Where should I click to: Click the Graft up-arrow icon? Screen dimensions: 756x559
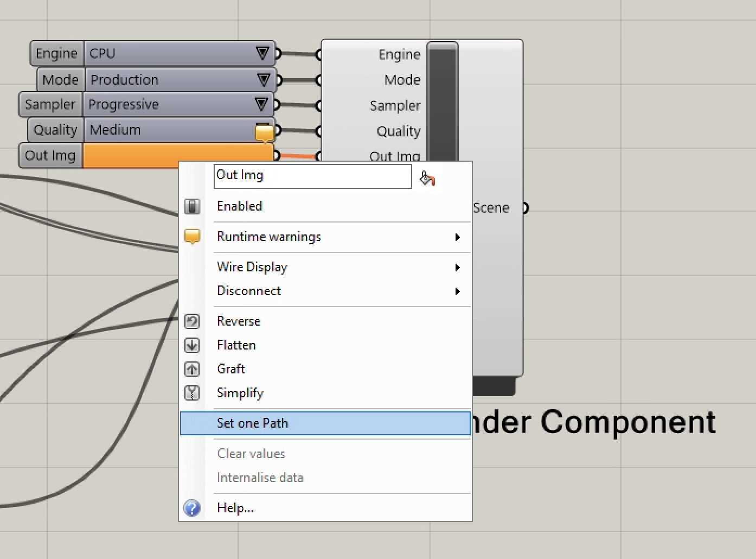coord(192,369)
